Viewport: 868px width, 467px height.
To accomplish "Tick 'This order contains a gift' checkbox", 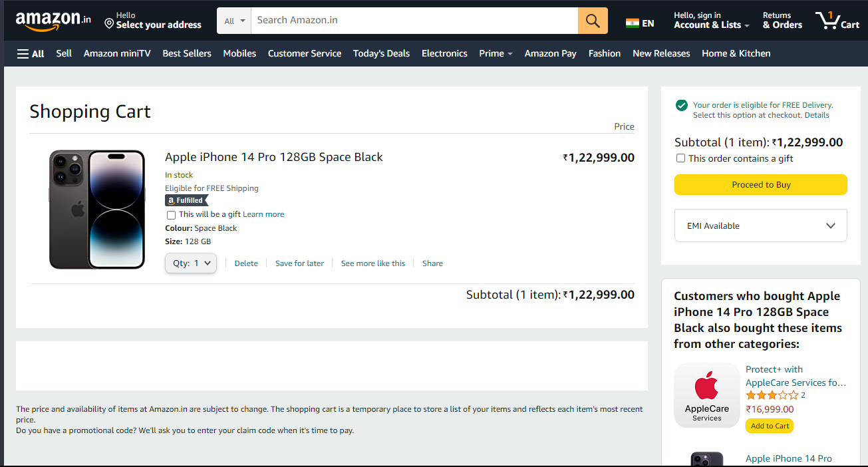I will [x=680, y=158].
